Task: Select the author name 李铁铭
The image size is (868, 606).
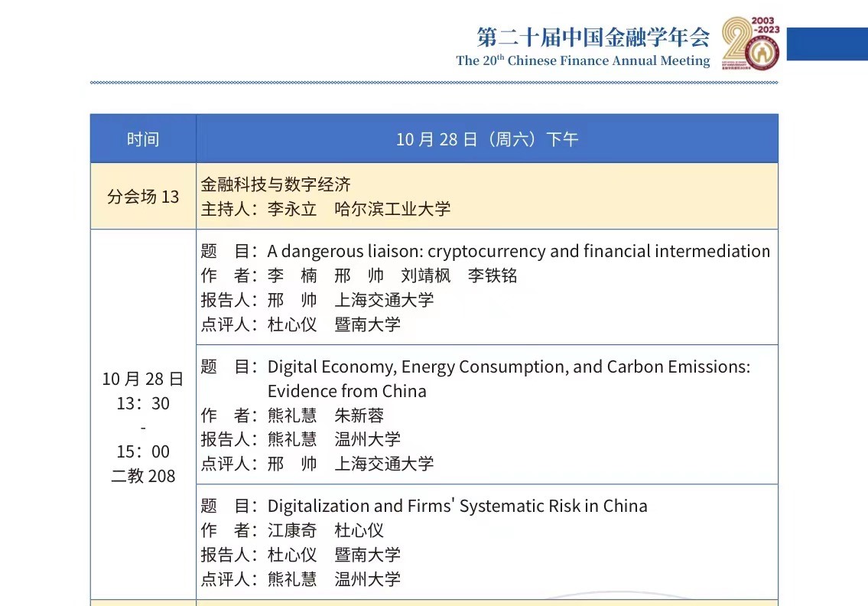Action: pos(493,275)
